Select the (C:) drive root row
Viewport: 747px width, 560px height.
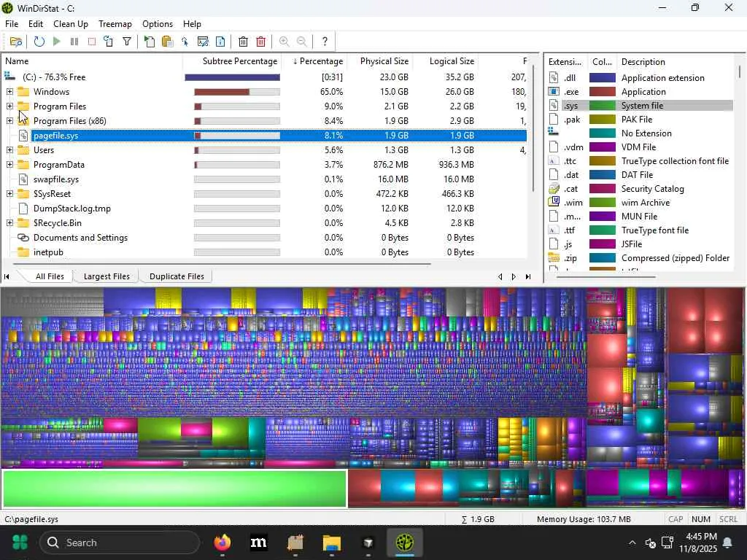[264, 77]
